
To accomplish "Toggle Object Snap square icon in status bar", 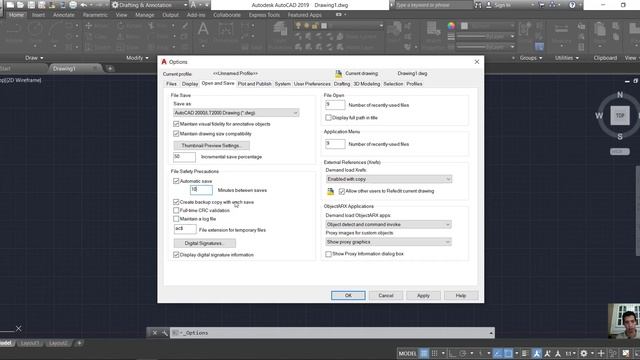I will click(x=509, y=353).
